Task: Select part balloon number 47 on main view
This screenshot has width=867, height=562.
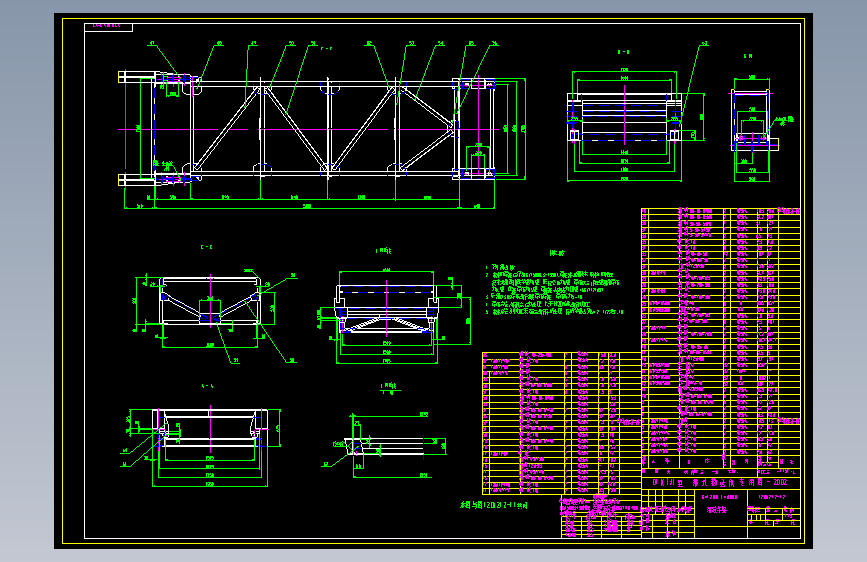Action: tap(152, 43)
